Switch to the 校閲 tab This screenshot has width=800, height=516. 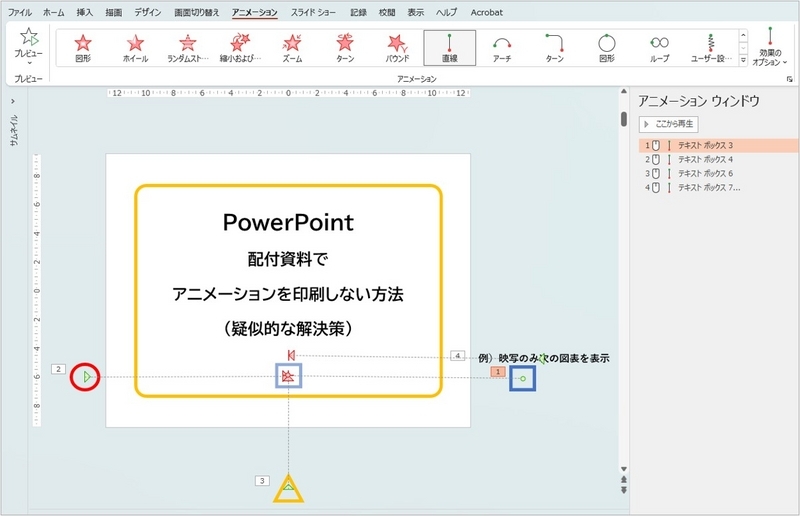pos(387,12)
